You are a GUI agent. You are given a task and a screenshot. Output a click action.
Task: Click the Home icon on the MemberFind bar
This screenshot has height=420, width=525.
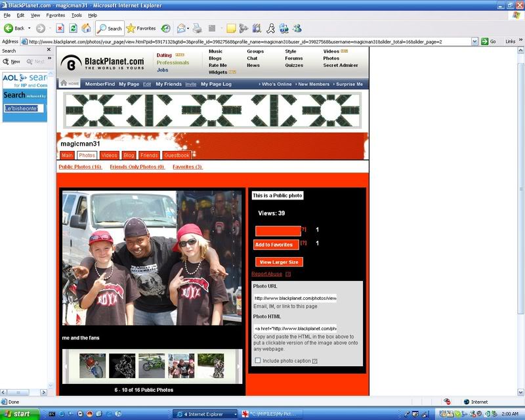pos(68,84)
